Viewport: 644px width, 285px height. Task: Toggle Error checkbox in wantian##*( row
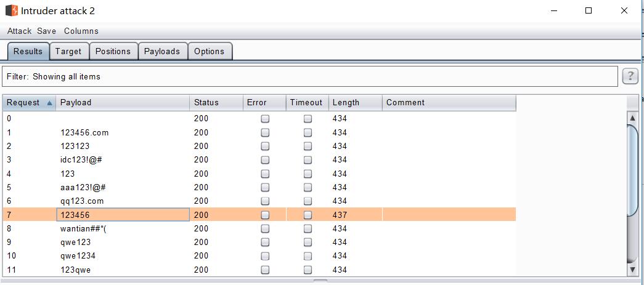[x=265, y=228]
